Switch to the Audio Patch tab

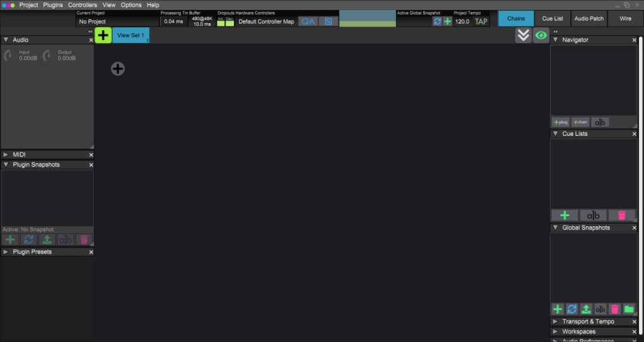click(589, 19)
